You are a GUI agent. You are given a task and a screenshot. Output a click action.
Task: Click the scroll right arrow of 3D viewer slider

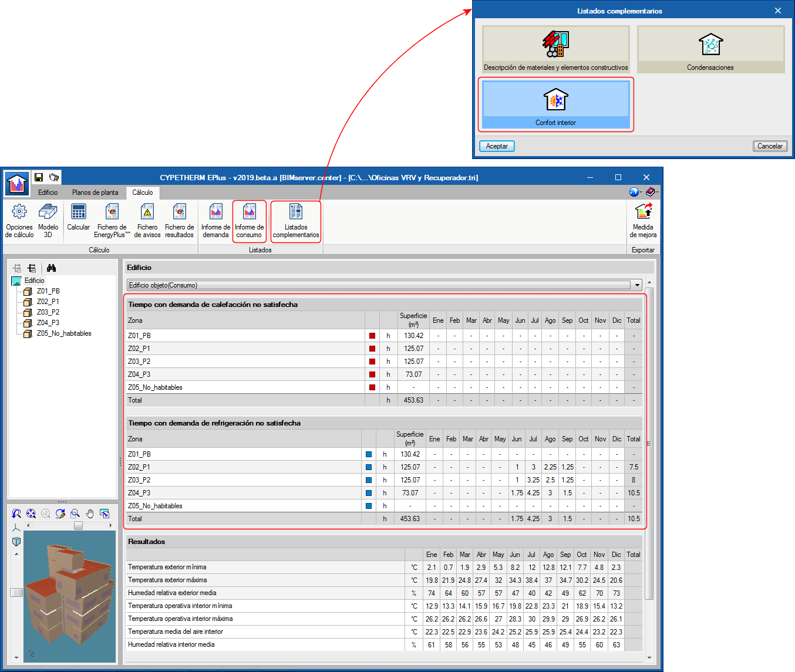(x=111, y=526)
